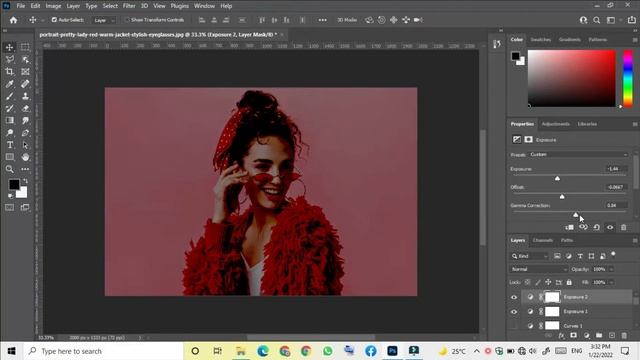Clip adjustment to layer below icon
The width and height of the screenshot is (640, 360).
tap(569, 227)
